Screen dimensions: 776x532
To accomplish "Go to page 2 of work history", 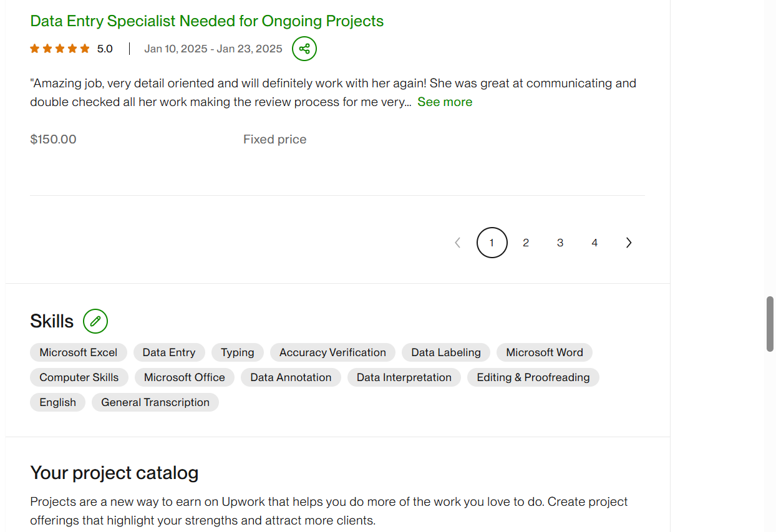I will point(526,243).
